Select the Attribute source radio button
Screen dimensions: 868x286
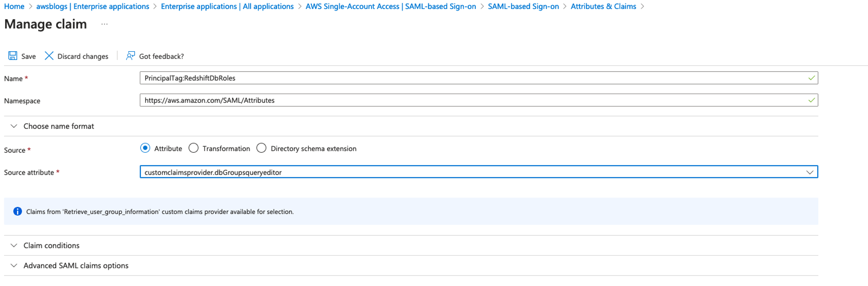[145, 148]
